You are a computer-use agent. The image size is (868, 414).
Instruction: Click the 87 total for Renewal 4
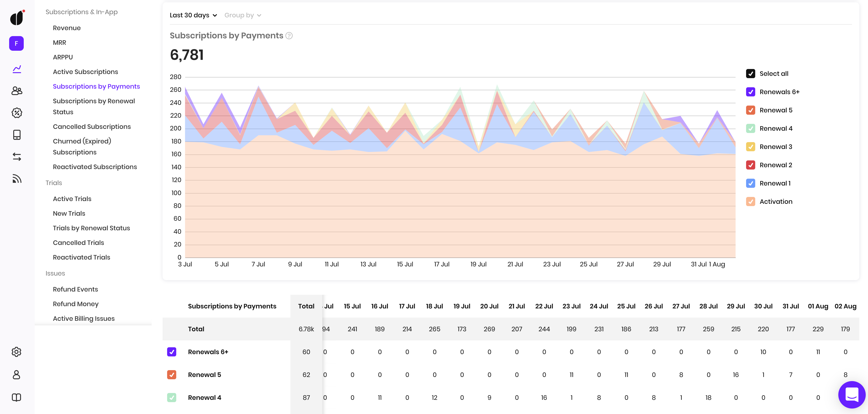(x=306, y=398)
